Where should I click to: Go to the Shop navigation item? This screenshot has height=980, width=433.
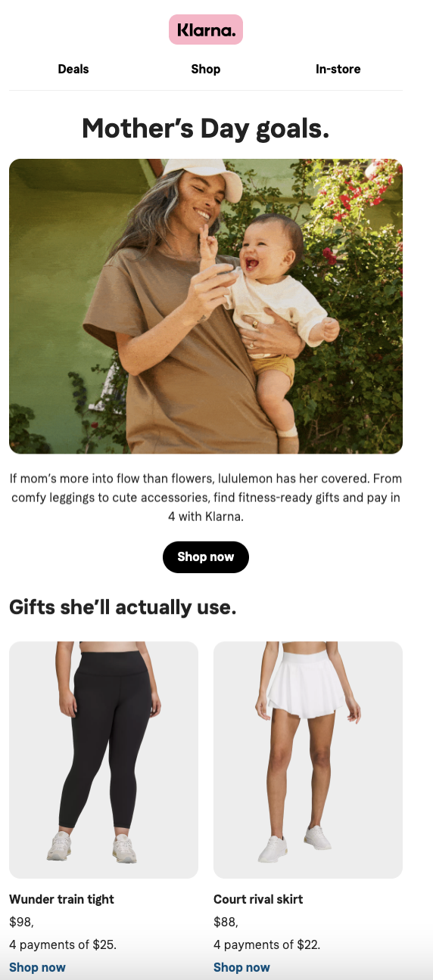[x=206, y=69]
